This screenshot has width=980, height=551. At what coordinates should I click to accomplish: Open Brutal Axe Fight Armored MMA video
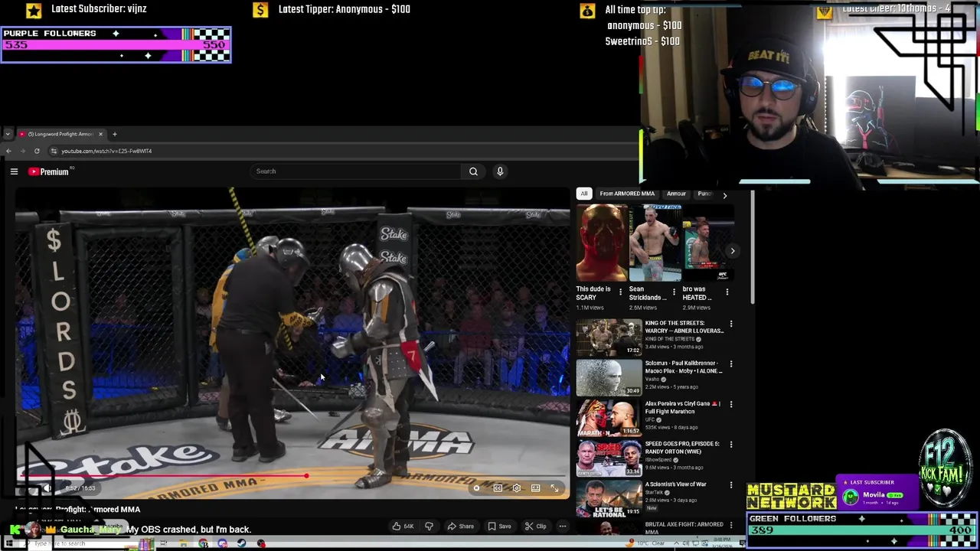684,528
